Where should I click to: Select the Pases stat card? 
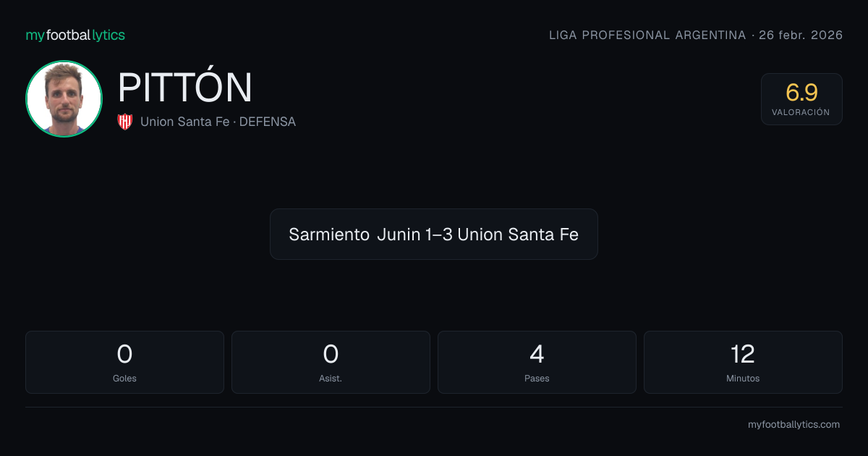[537, 362]
